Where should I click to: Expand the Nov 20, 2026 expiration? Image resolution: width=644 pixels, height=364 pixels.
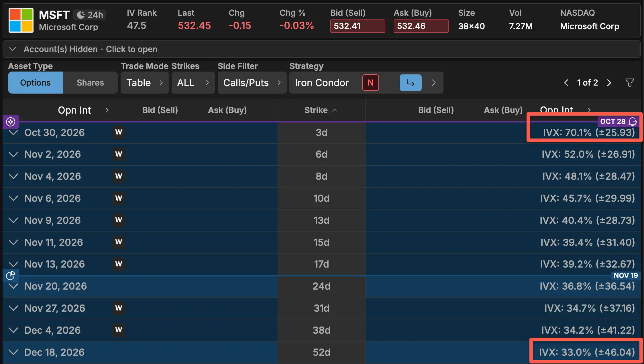[13, 286]
